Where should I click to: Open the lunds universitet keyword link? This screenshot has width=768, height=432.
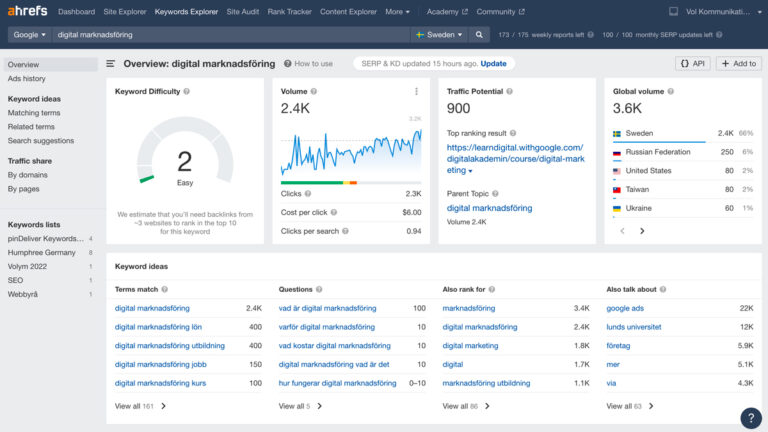pos(634,327)
